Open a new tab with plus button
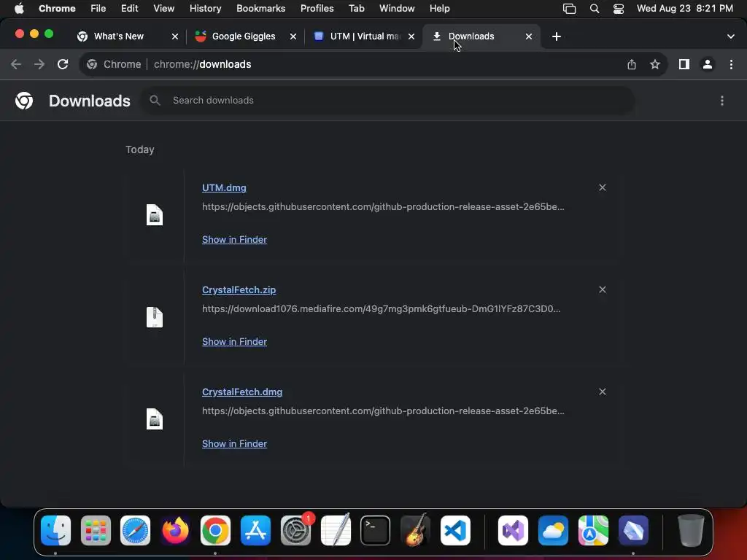The height and width of the screenshot is (560, 747). [x=557, y=36]
